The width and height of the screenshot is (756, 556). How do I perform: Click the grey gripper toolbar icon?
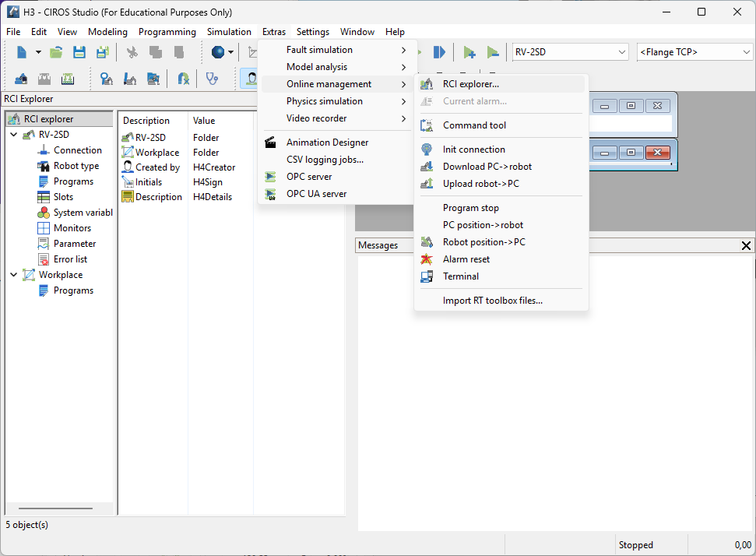pos(44,79)
